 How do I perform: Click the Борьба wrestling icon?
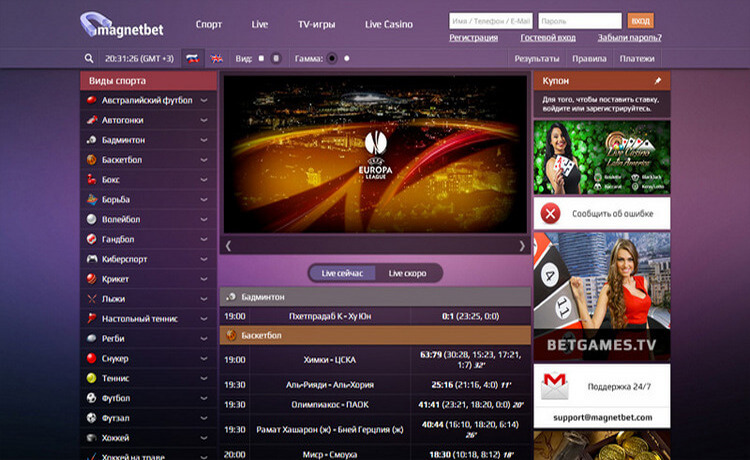pos(91,199)
